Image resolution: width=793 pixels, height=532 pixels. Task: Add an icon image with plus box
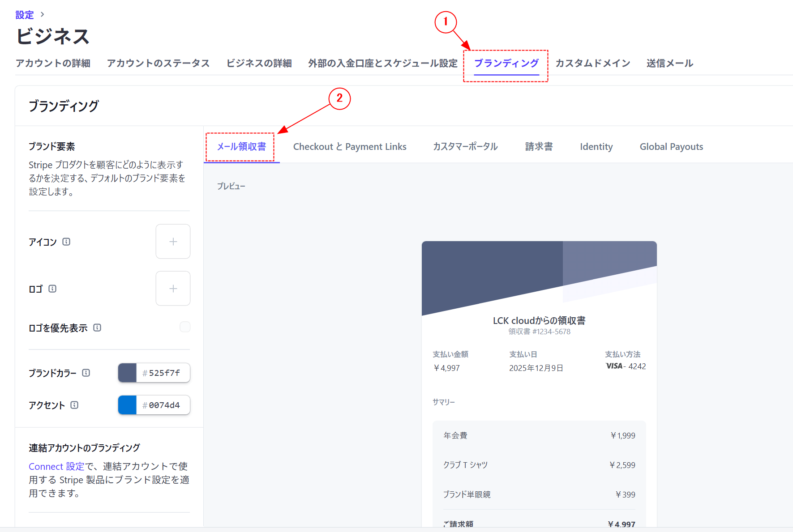pos(173,242)
